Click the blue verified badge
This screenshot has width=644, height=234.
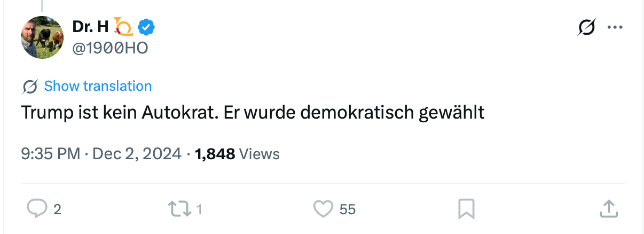146,26
